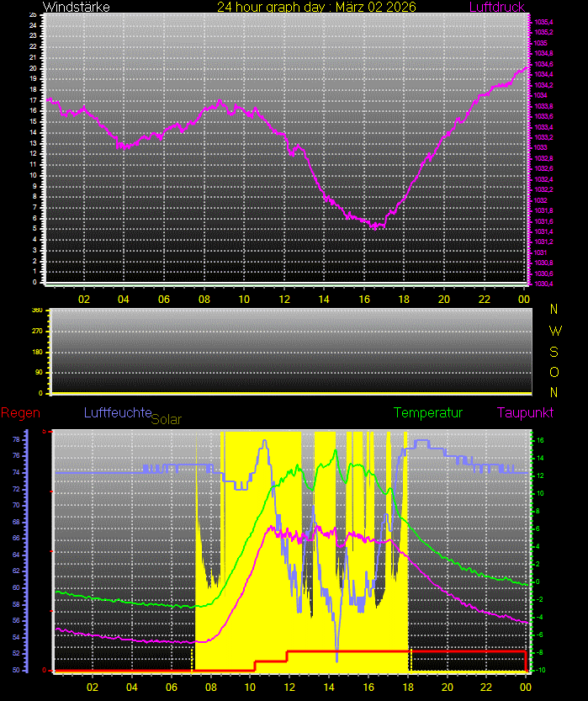The height and width of the screenshot is (701, 588).
Task: Select the 24 hour graph day title
Action: [298, 8]
